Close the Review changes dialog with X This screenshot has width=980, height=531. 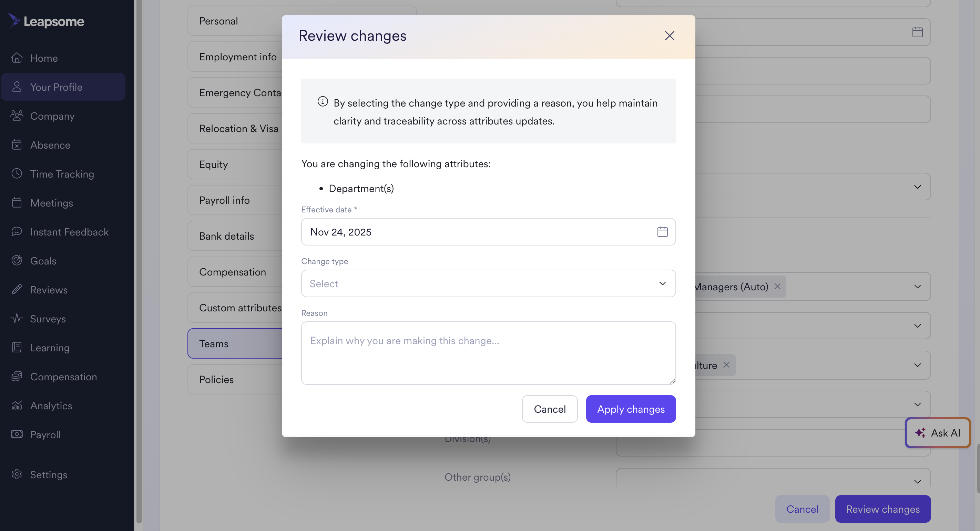(669, 36)
